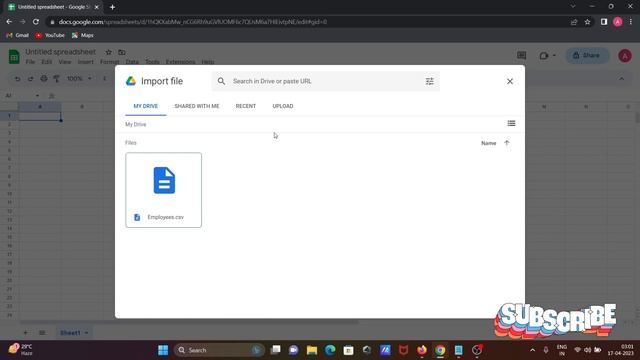
Task: Open the 100% zoom dropdown
Action: 79,78
